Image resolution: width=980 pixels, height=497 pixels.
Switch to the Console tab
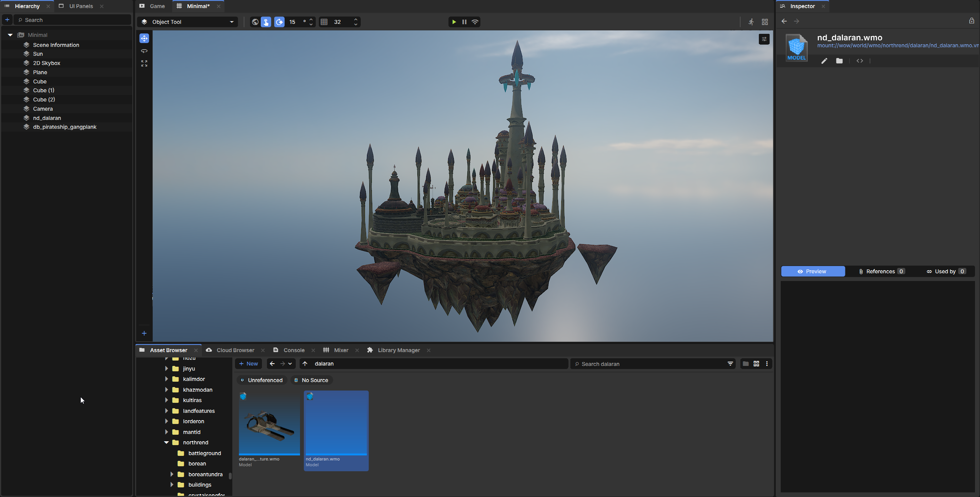click(x=293, y=350)
